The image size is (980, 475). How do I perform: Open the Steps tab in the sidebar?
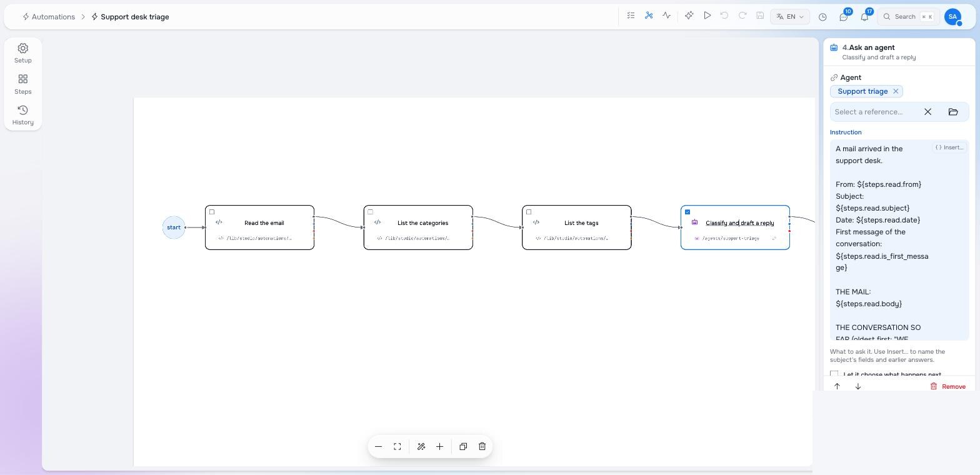(23, 84)
